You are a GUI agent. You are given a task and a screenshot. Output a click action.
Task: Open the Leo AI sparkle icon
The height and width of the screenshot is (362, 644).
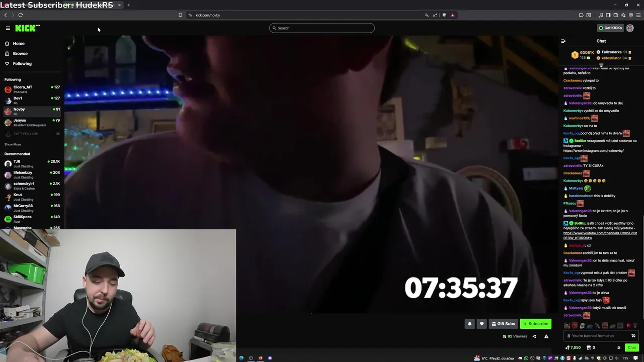(623, 15)
